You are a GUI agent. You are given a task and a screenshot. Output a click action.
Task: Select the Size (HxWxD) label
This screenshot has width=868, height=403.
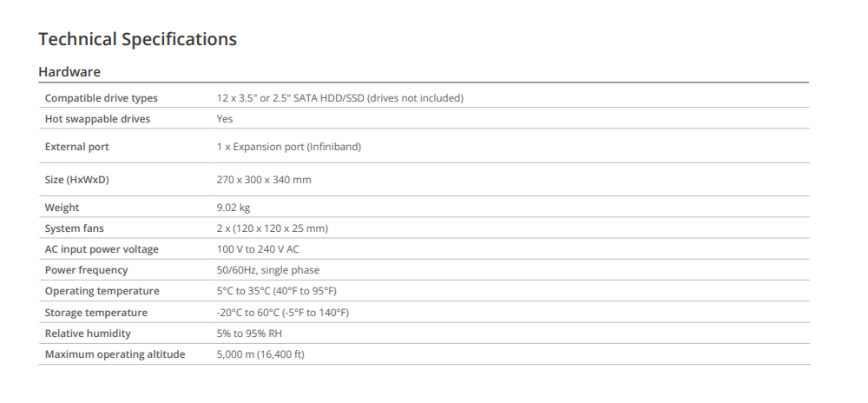(x=77, y=180)
